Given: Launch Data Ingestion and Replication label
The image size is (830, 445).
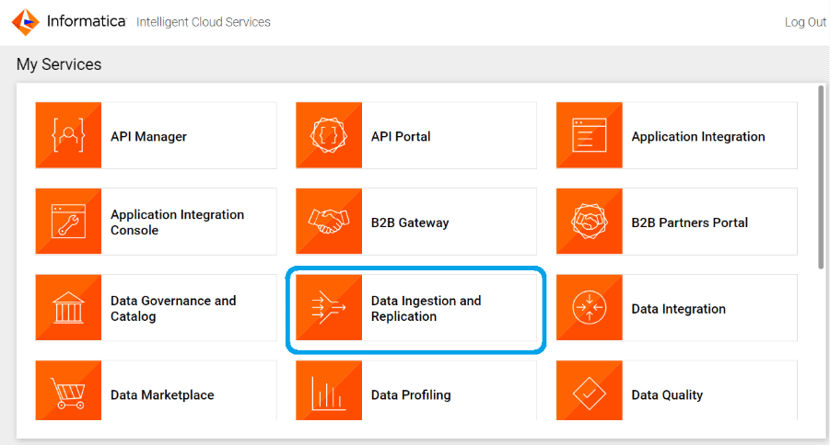Looking at the screenshot, I should tap(426, 308).
